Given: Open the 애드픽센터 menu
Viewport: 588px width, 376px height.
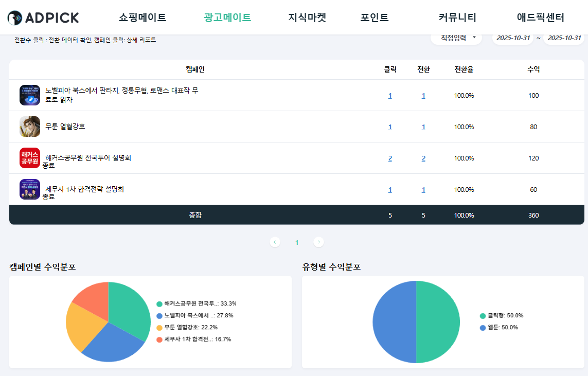Looking at the screenshot, I should click(540, 17).
